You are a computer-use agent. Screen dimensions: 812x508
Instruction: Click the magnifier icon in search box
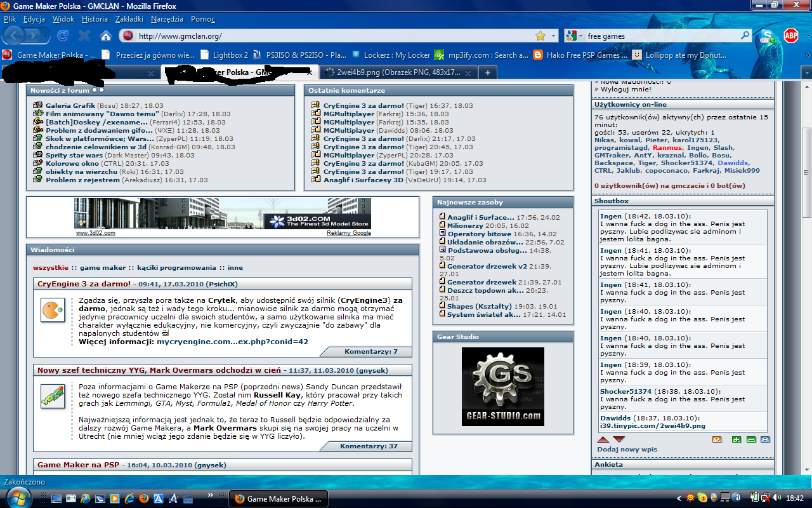pyautogui.click(x=745, y=36)
